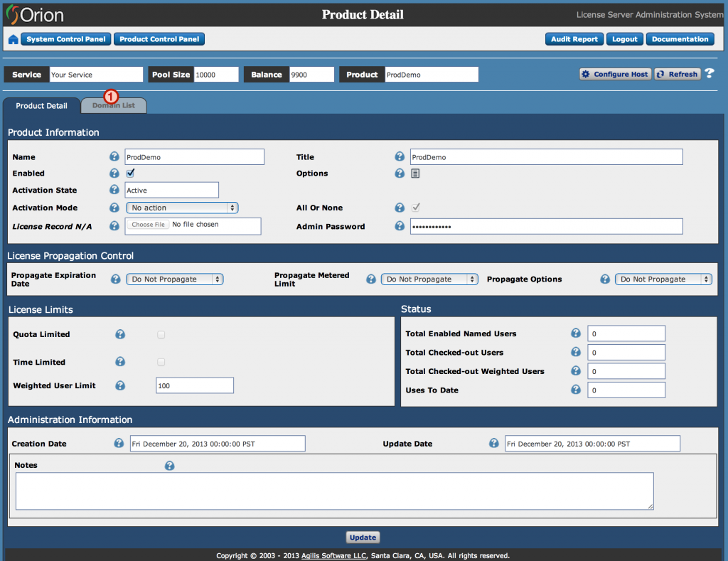The width and height of the screenshot is (728, 561).
Task: Open the Audit Report
Action: coord(574,39)
